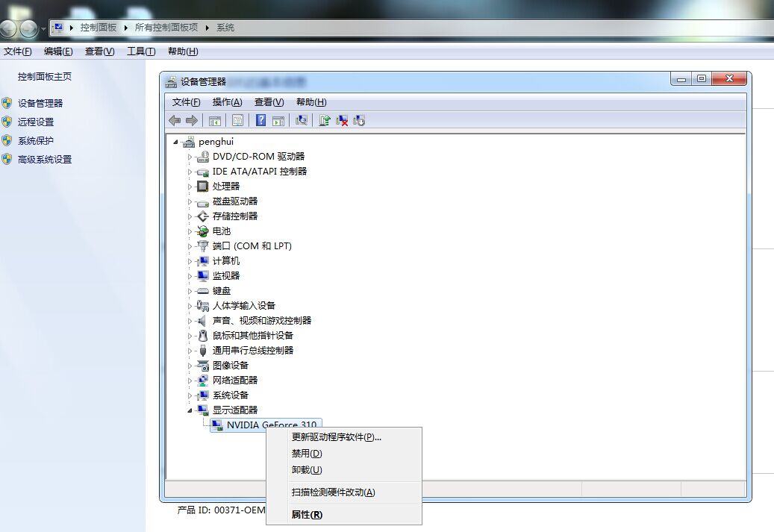Toggle the show/hide action pane toolbar icon
The image size is (774, 532).
278,120
